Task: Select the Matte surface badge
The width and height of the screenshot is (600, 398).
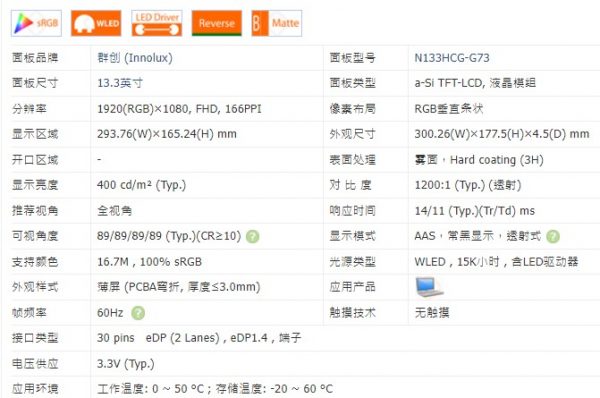Action: [277, 23]
